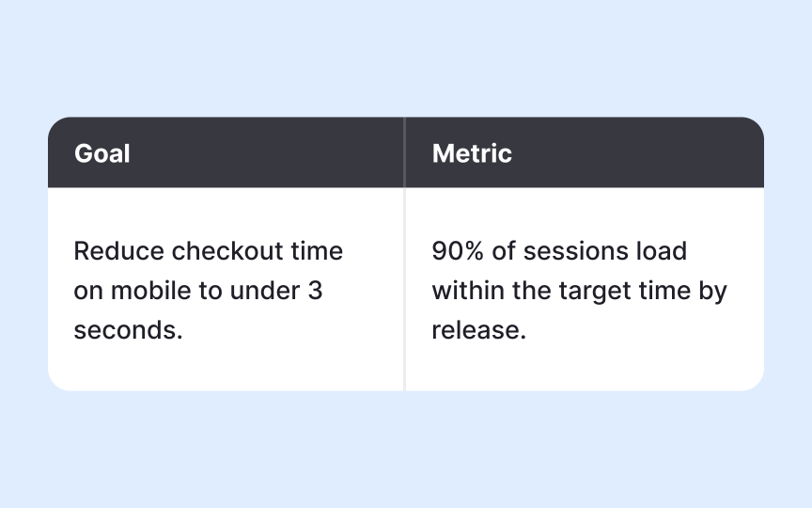Click the word "to" in the Goal cell
The width and height of the screenshot is (812, 508).
click(209, 292)
